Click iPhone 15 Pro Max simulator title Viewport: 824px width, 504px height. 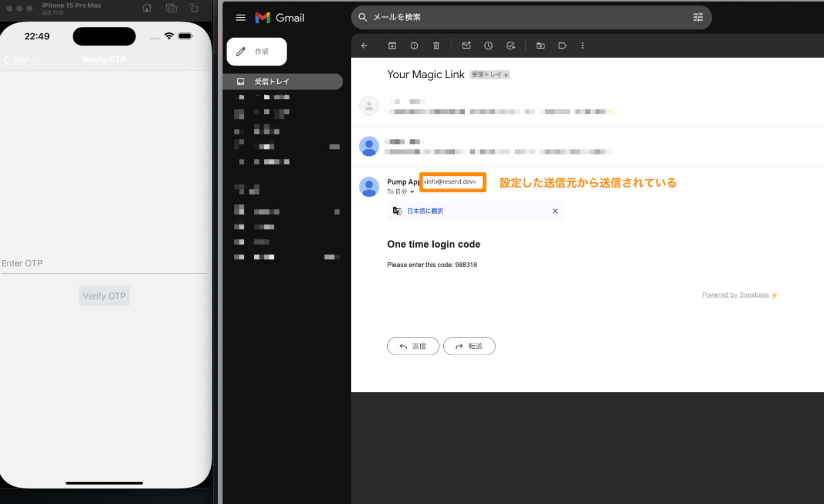pos(72,5)
